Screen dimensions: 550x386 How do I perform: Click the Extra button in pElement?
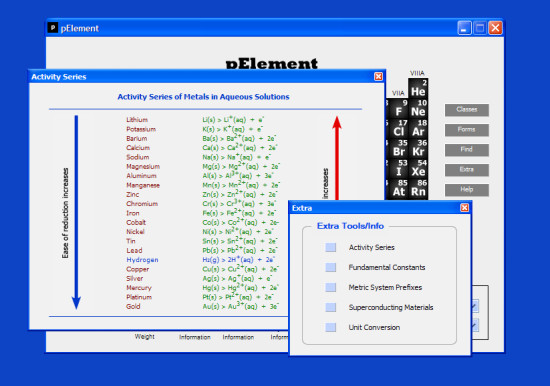coord(467,170)
